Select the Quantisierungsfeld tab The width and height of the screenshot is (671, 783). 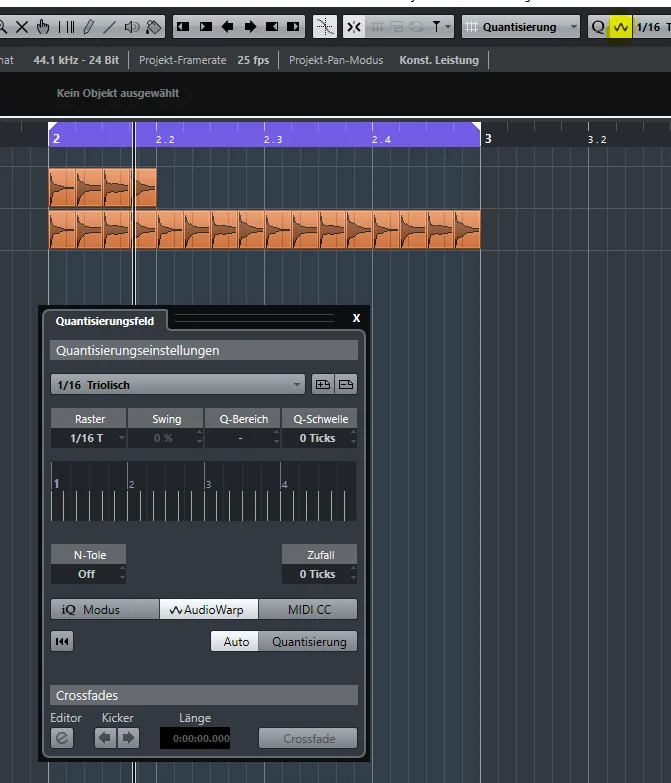105,321
